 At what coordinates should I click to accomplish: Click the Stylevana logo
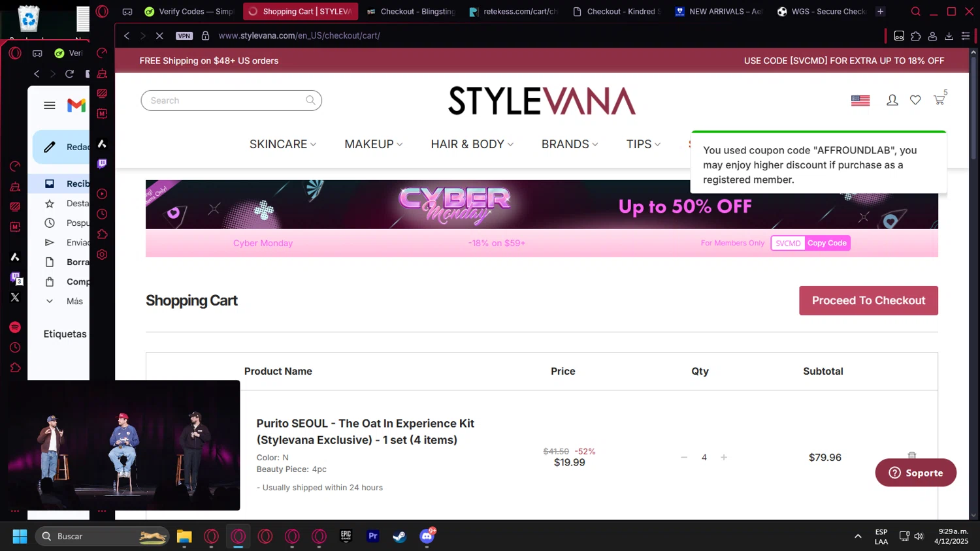click(x=542, y=101)
